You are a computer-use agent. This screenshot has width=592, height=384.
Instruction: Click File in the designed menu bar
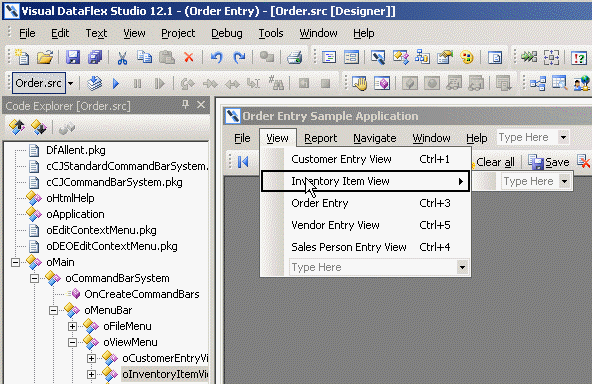(242, 138)
